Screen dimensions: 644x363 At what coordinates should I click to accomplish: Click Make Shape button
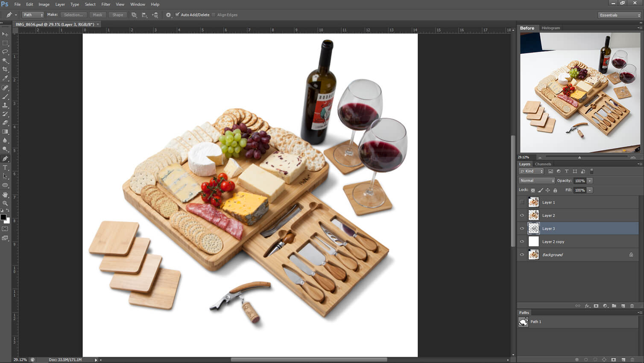click(x=117, y=15)
